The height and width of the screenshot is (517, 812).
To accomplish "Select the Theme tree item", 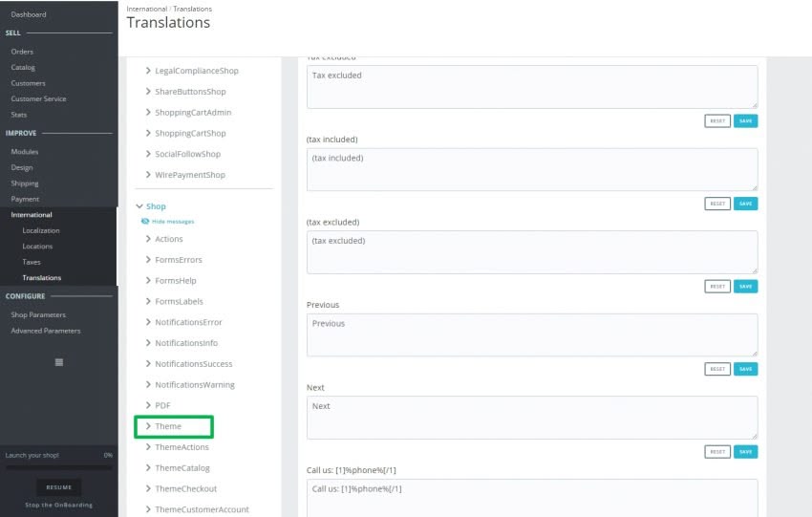I will point(168,426).
